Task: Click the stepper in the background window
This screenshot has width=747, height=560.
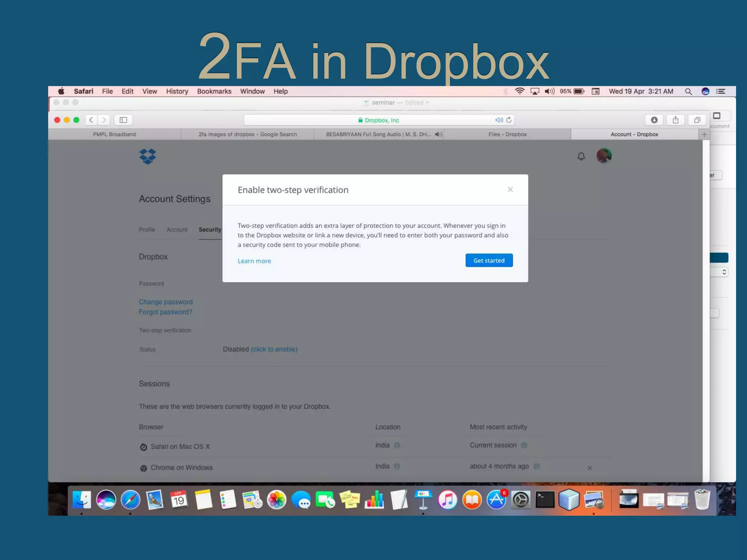Action: [x=724, y=272]
